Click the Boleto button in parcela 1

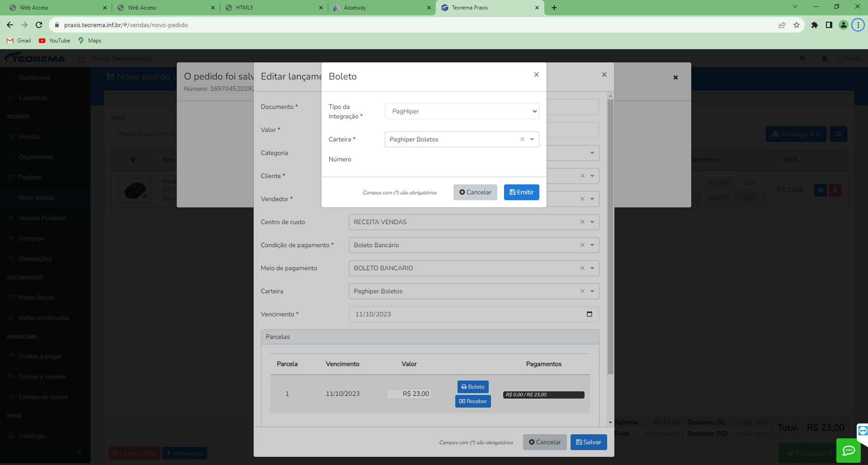473,387
